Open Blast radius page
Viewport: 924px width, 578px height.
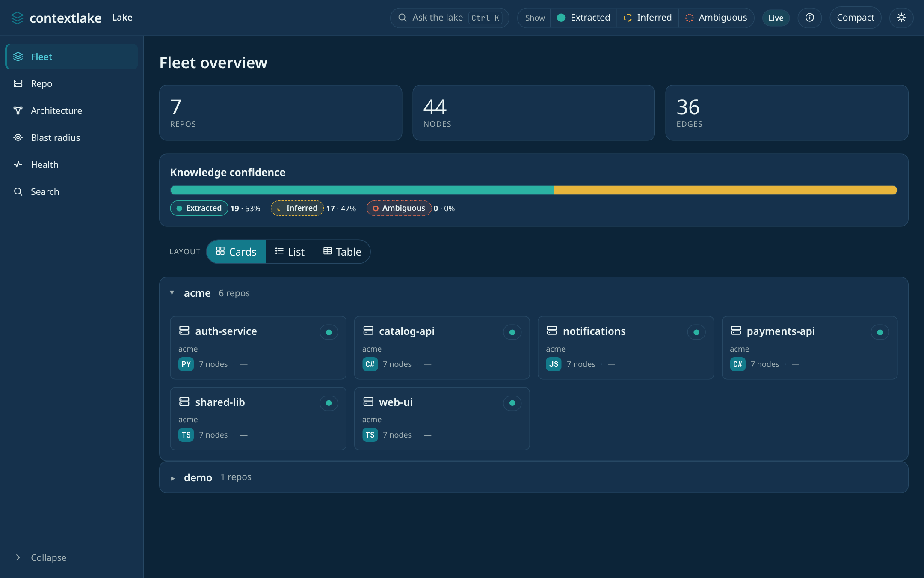(71, 137)
